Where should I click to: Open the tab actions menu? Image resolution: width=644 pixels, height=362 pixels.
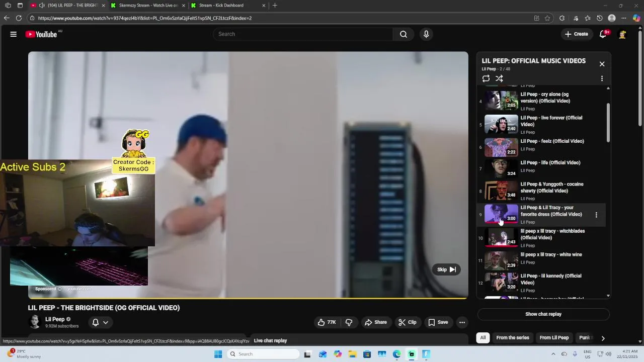[x=20, y=6]
